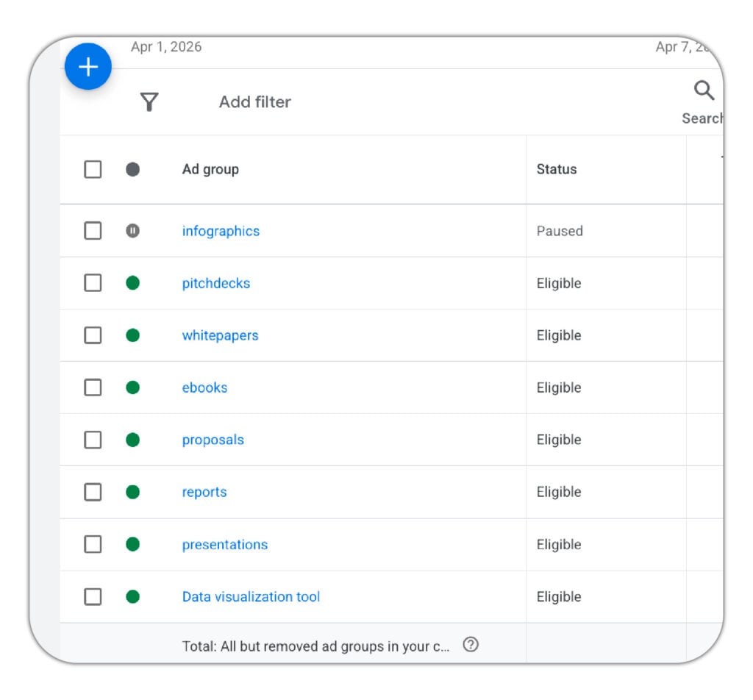Click the help icon beside the Total row

click(x=471, y=644)
